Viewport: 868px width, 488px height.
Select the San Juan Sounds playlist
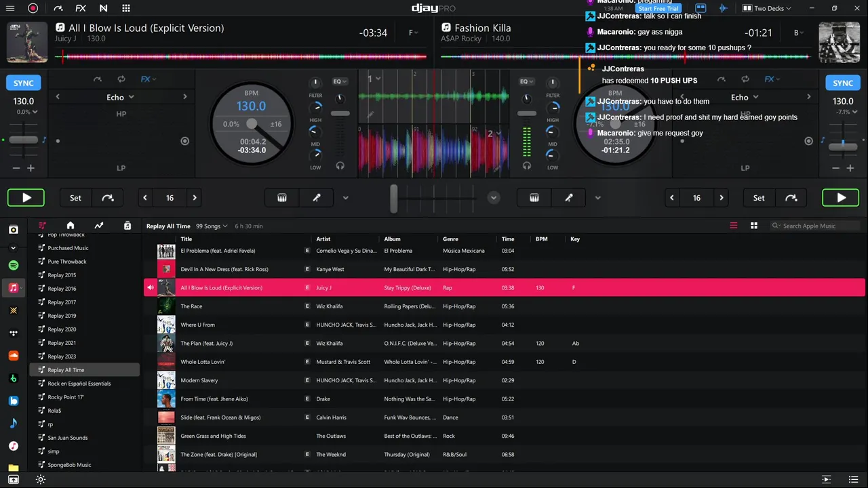point(68,438)
